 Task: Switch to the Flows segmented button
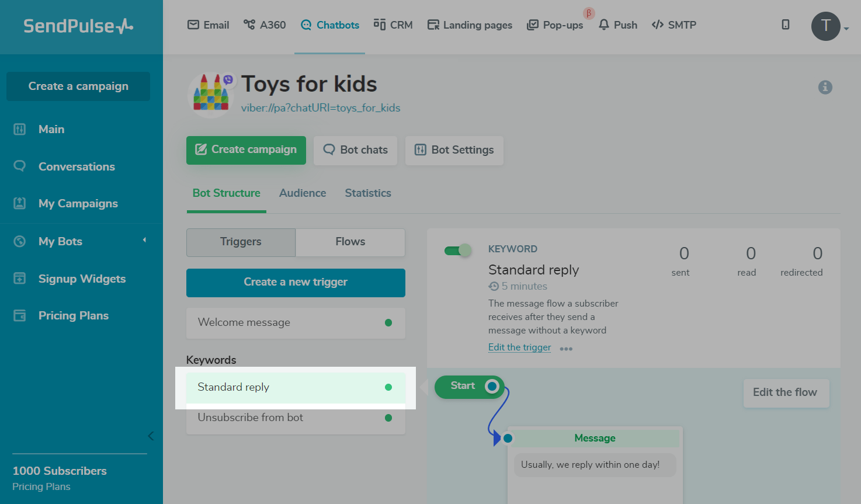pyautogui.click(x=350, y=242)
